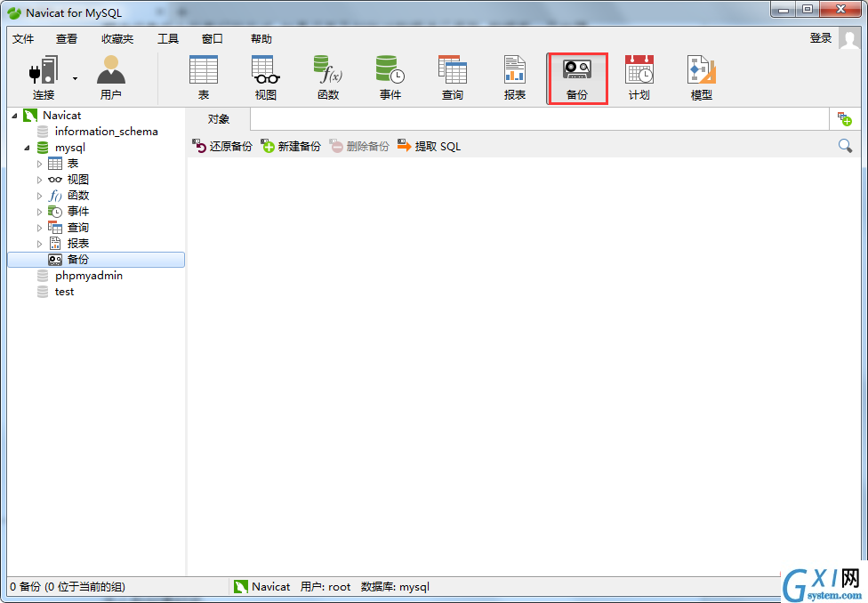Open the 用户 user manager
This screenshot has width=868, height=603.
pos(110,77)
